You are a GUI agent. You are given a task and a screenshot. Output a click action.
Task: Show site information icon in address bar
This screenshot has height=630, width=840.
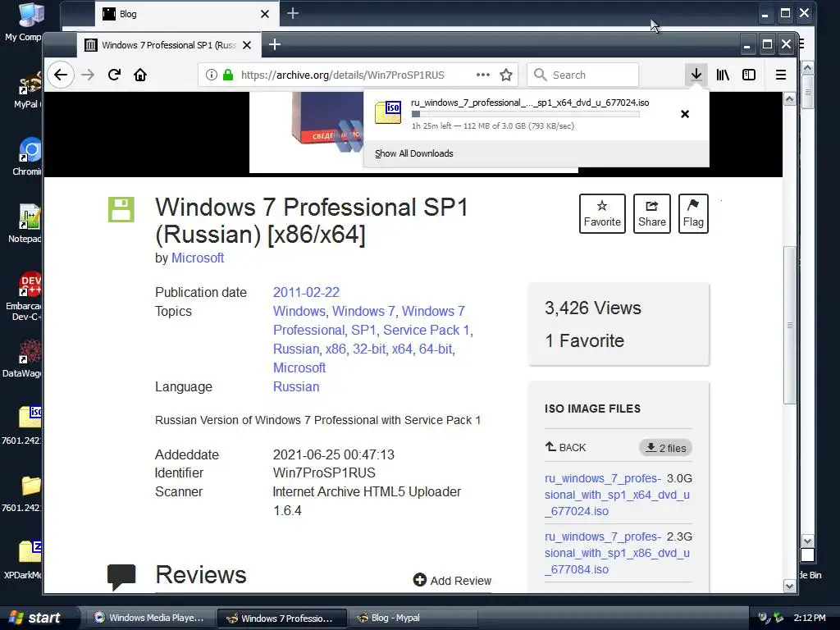(x=211, y=75)
